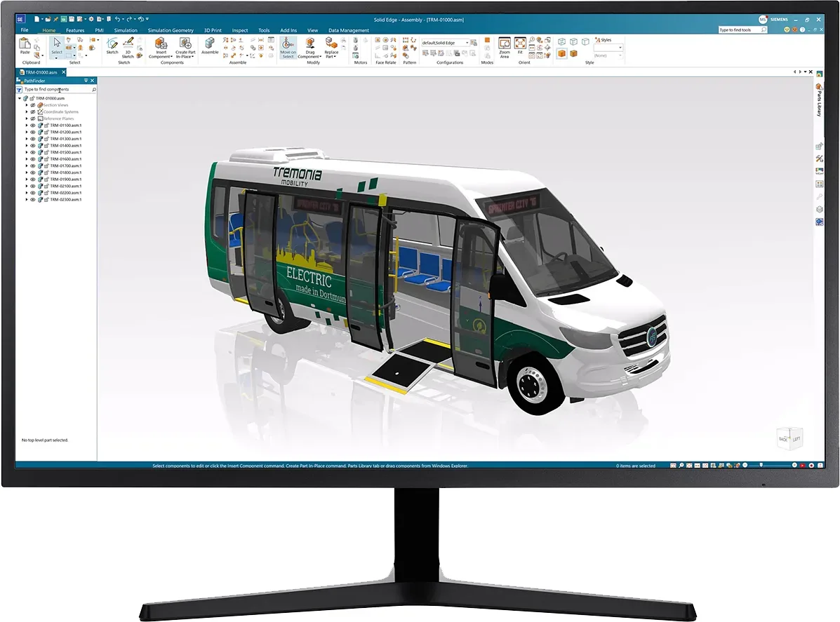The height and width of the screenshot is (622, 840).
Task: Toggle visibility of TRM-02300.asm:1
Action: (33, 200)
